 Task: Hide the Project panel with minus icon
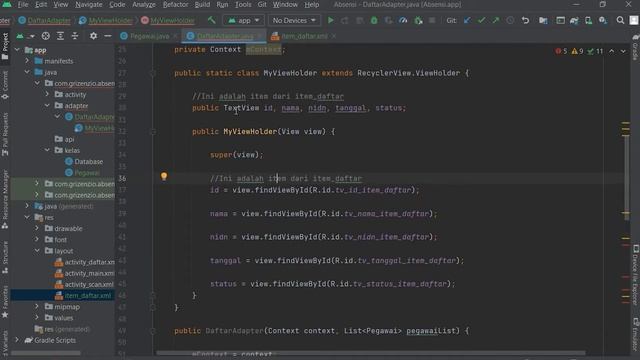pyautogui.click(x=108, y=36)
